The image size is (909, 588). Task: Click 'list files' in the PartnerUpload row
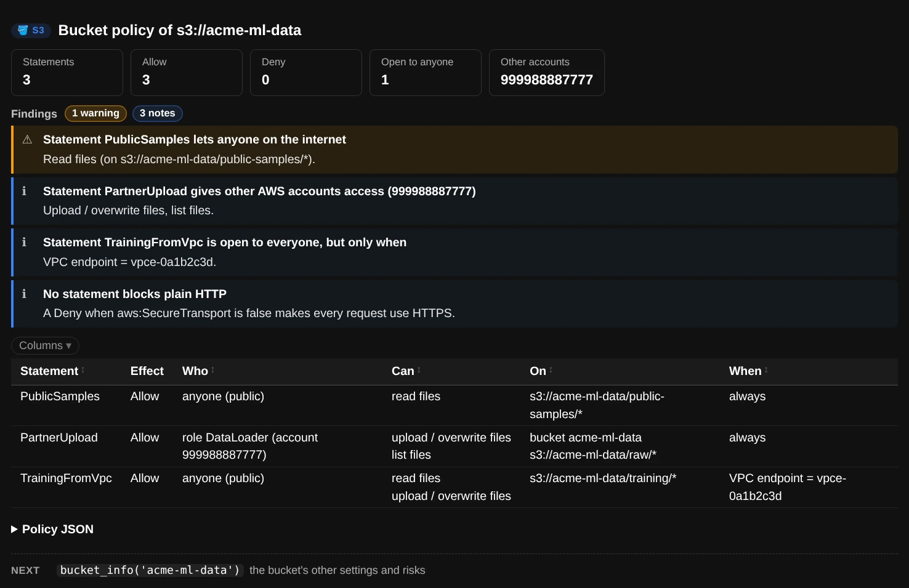click(x=411, y=455)
